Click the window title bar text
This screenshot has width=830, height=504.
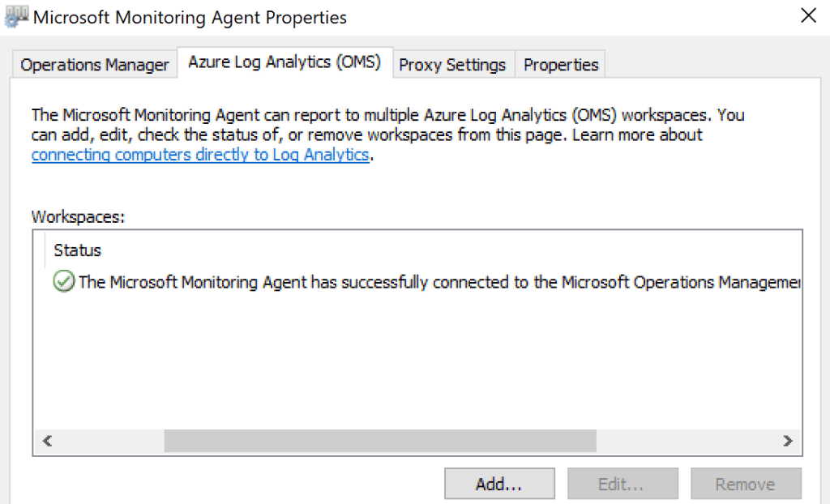190,16
